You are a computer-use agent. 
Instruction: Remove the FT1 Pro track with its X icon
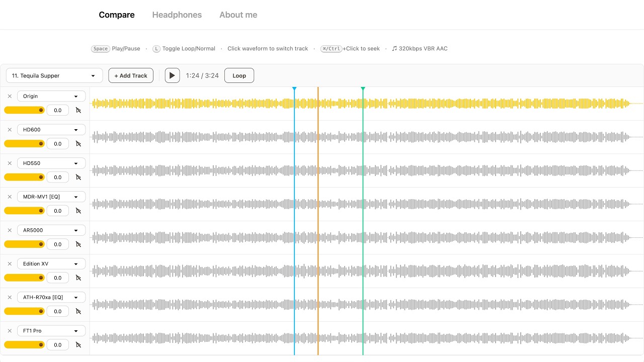[x=10, y=331]
